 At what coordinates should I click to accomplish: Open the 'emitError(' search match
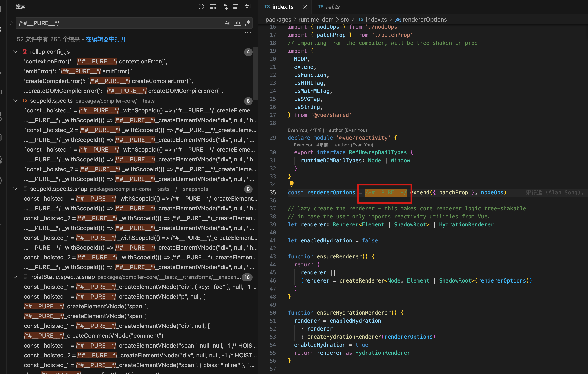pos(79,71)
